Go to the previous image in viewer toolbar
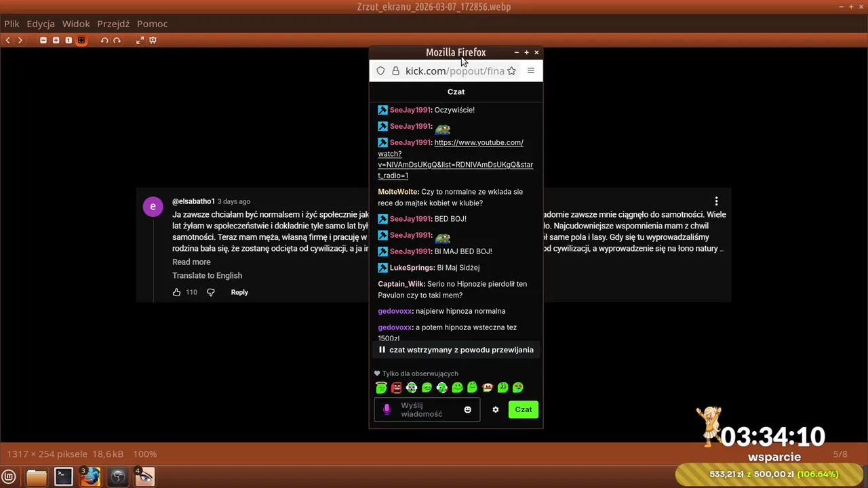868x488 pixels. point(7,41)
